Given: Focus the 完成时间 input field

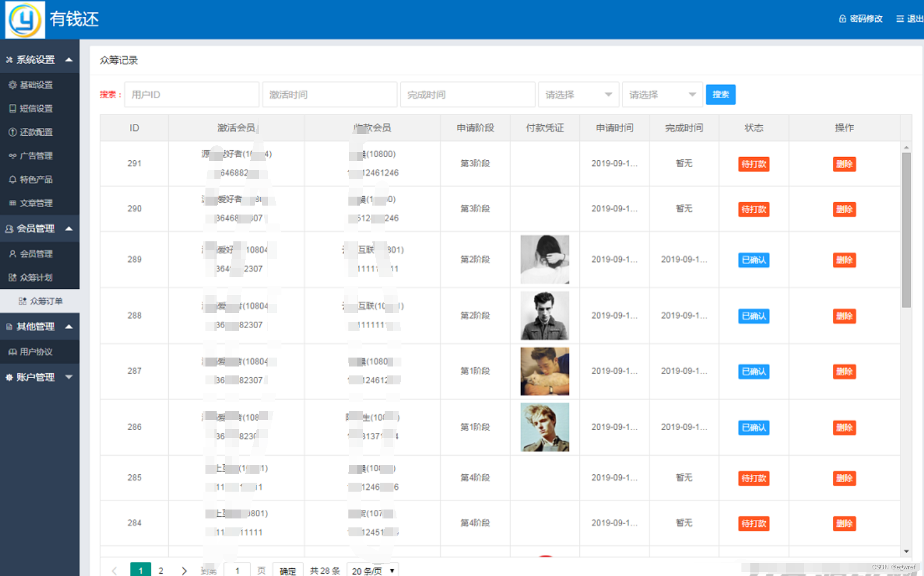Looking at the screenshot, I should click(467, 94).
